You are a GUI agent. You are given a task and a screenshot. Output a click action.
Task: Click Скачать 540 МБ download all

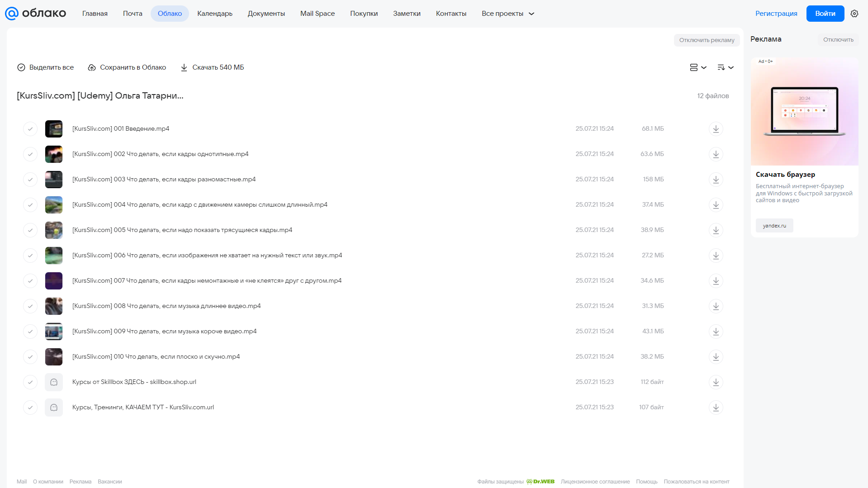pyautogui.click(x=212, y=67)
